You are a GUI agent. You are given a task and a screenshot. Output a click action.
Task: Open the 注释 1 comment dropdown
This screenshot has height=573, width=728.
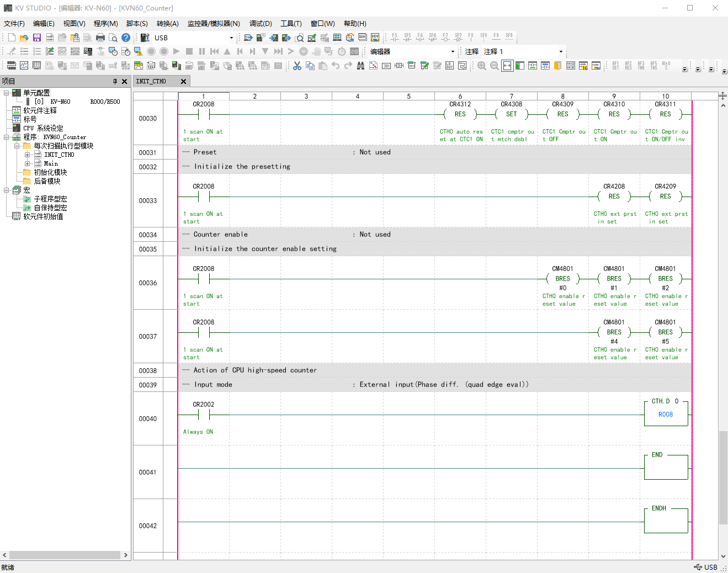(561, 51)
